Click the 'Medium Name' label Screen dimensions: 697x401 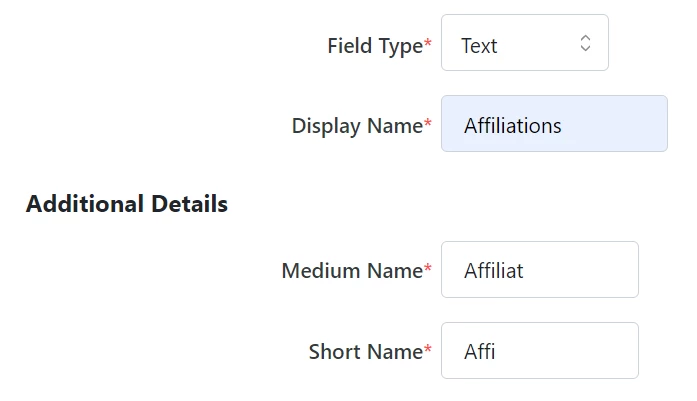pos(352,271)
